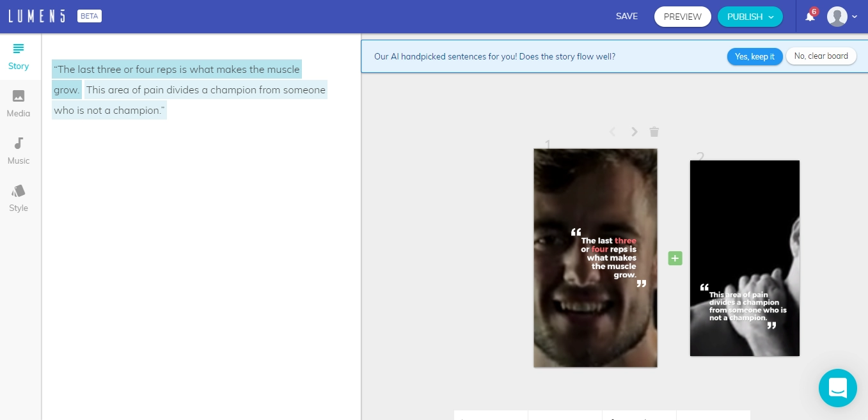This screenshot has width=868, height=420.
Task: Click the Preview button
Action: click(683, 17)
